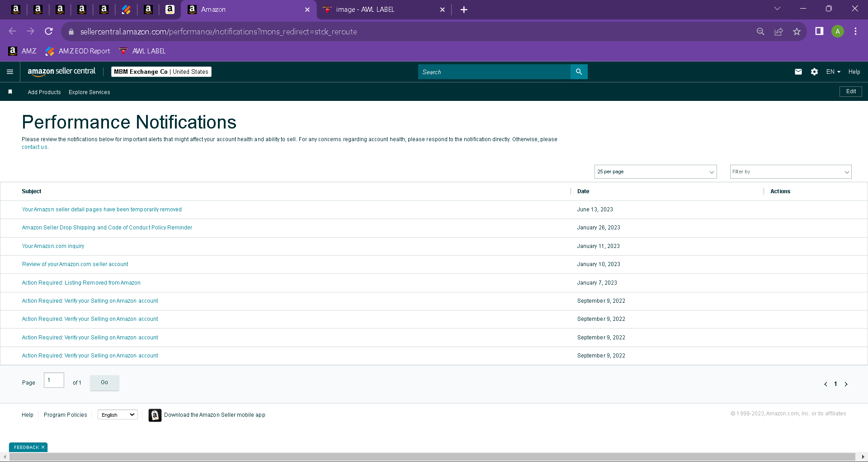The image size is (868, 462).
Task: Click the horizontal scrollbar at the bottom
Action: coord(432,457)
